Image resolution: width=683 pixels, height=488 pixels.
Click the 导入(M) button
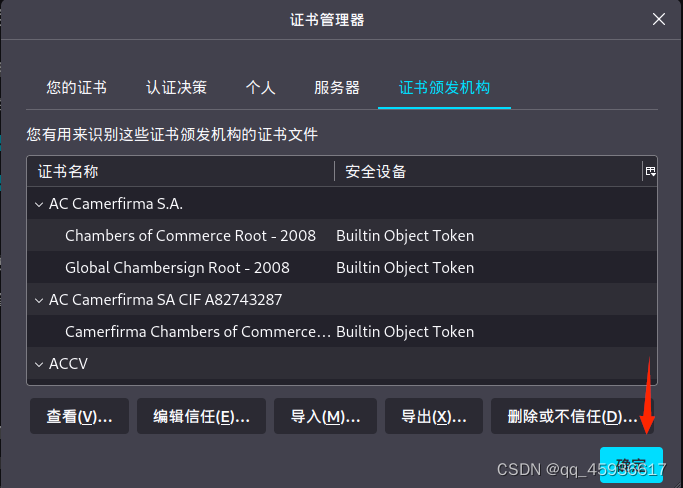[325, 416]
